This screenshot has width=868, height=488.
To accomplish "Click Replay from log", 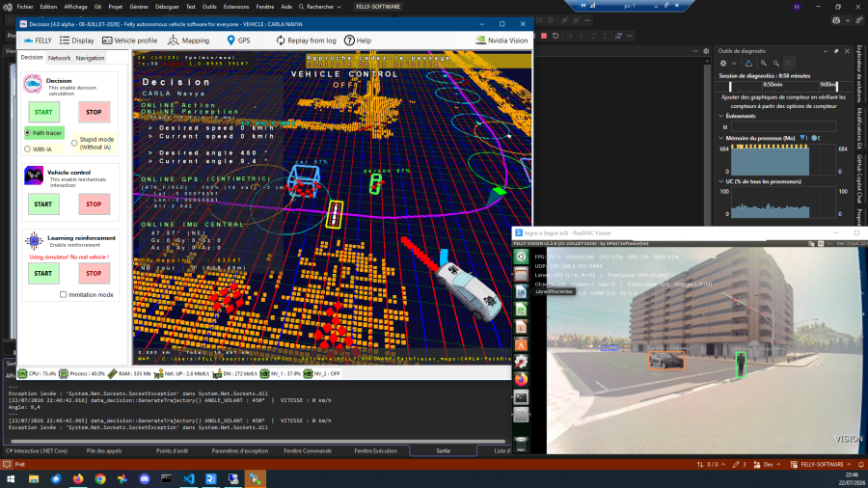I will [x=306, y=41].
